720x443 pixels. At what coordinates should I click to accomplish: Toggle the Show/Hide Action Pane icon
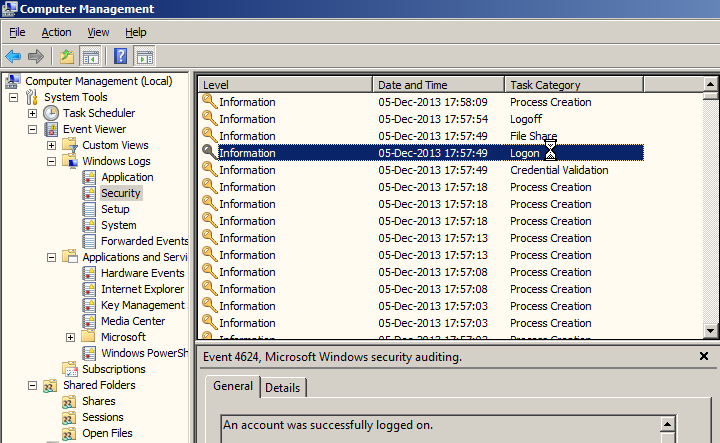(x=145, y=57)
